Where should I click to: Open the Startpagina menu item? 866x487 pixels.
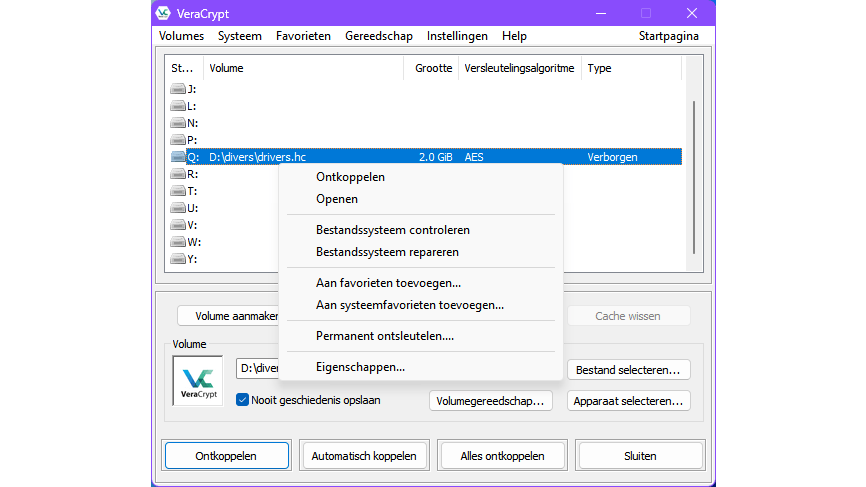[669, 36]
